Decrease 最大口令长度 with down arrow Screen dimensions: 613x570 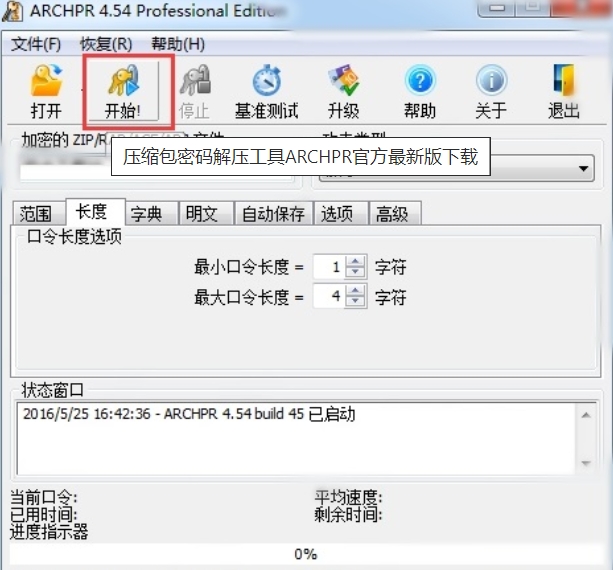coord(355,301)
